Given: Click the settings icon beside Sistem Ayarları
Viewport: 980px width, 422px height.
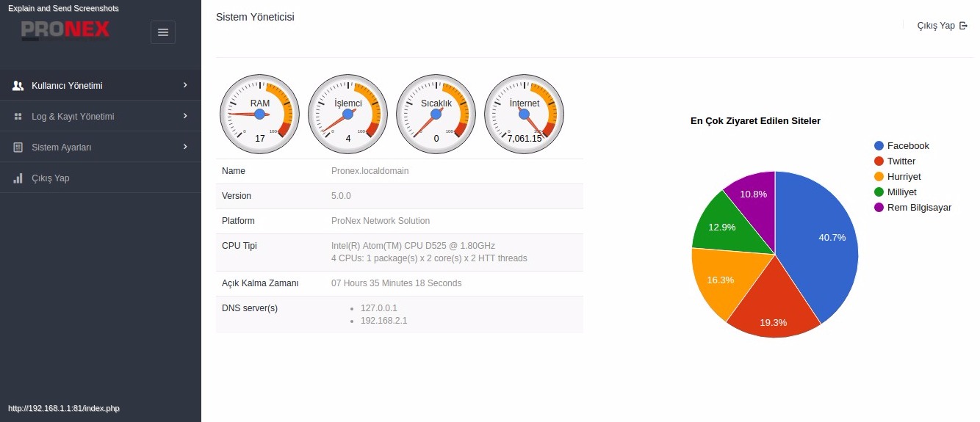Looking at the screenshot, I should (x=18, y=148).
